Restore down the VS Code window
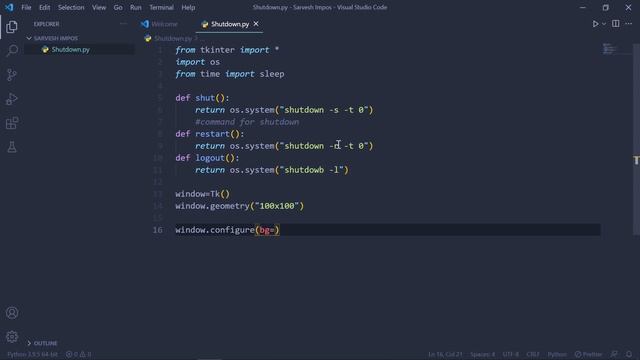The image size is (640, 360). pos(606,7)
